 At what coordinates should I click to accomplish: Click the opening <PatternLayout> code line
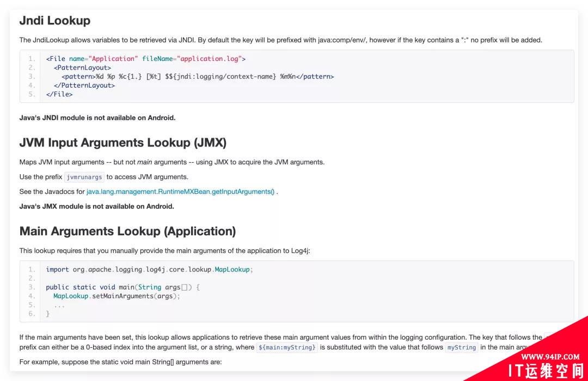pos(82,68)
